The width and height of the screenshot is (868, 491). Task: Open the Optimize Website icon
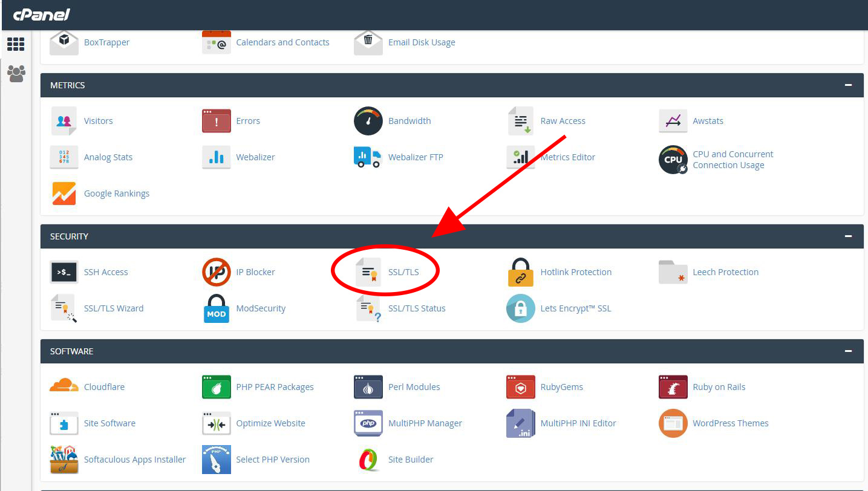217,423
